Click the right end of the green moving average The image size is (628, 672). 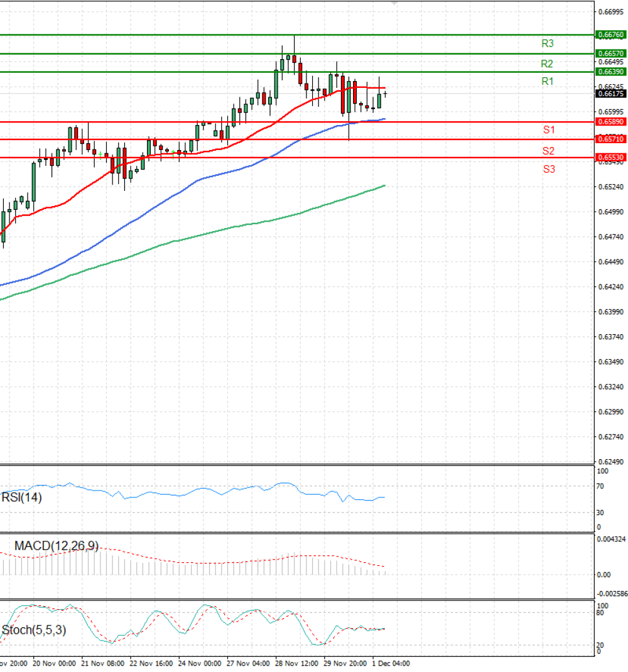(x=384, y=185)
